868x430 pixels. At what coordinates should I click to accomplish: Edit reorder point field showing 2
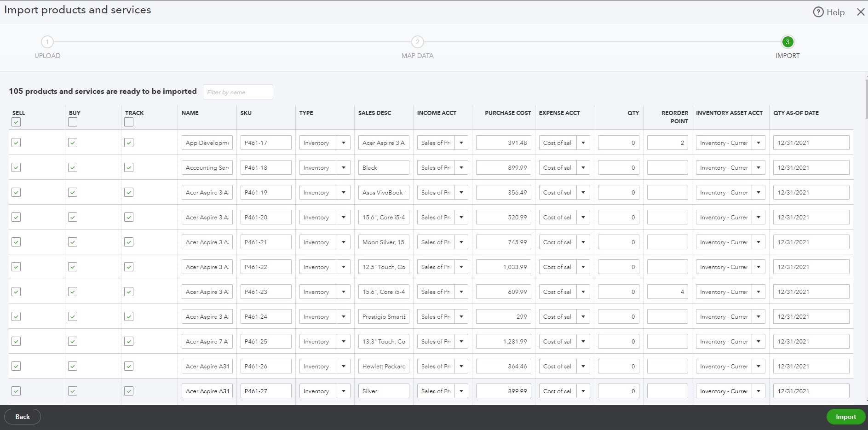click(667, 143)
